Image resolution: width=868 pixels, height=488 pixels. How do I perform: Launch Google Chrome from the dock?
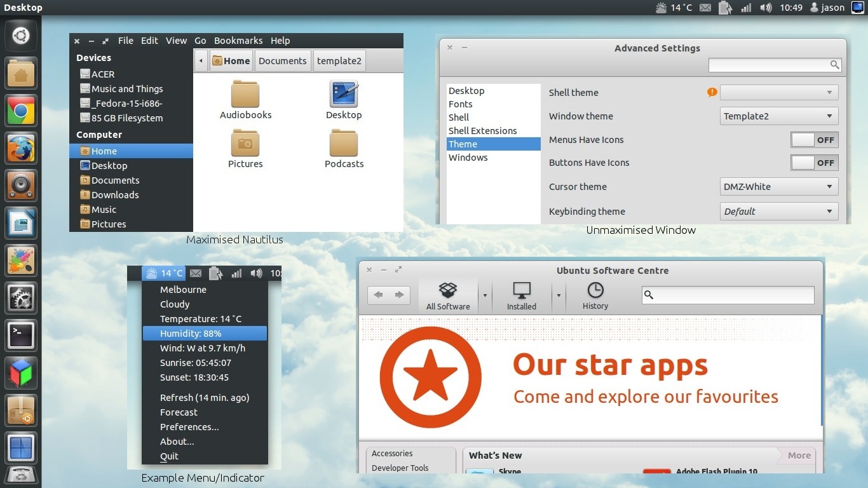21,112
